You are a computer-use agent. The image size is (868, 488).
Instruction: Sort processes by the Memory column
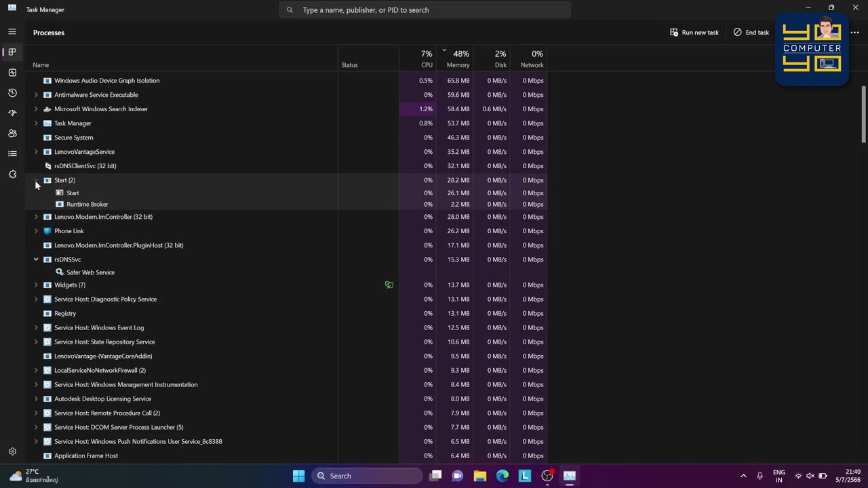pyautogui.click(x=454, y=59)
